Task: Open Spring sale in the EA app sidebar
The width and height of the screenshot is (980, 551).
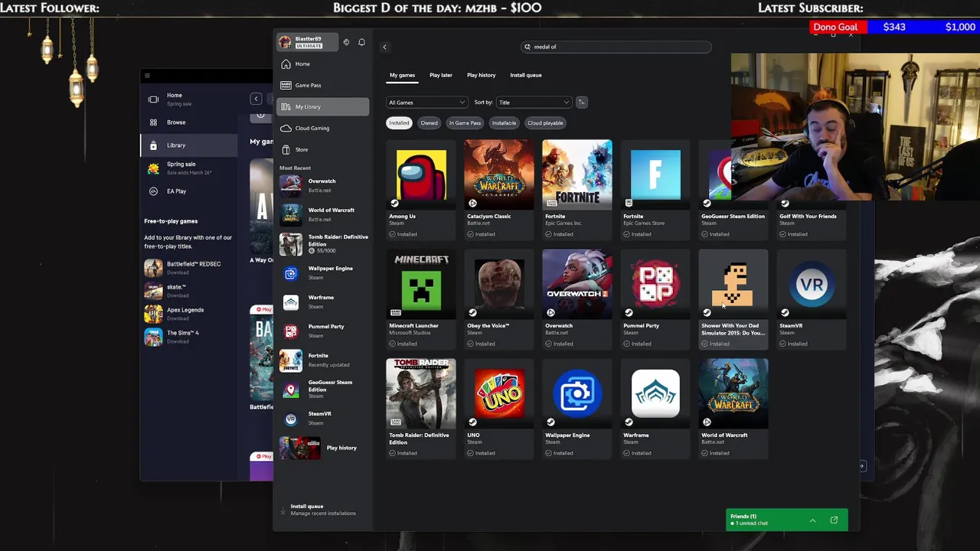Action: click(189, 168)
